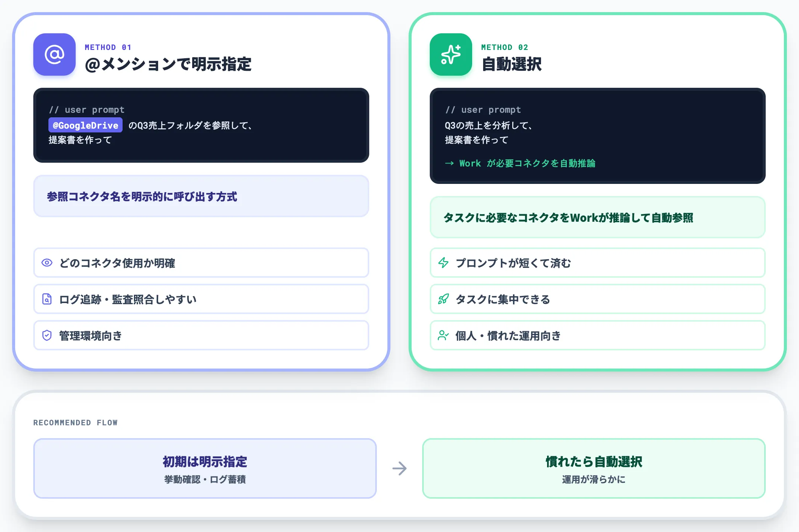Click the shield check icon beside 管理環境向き

pyautogui.click(x=47, y=335)
